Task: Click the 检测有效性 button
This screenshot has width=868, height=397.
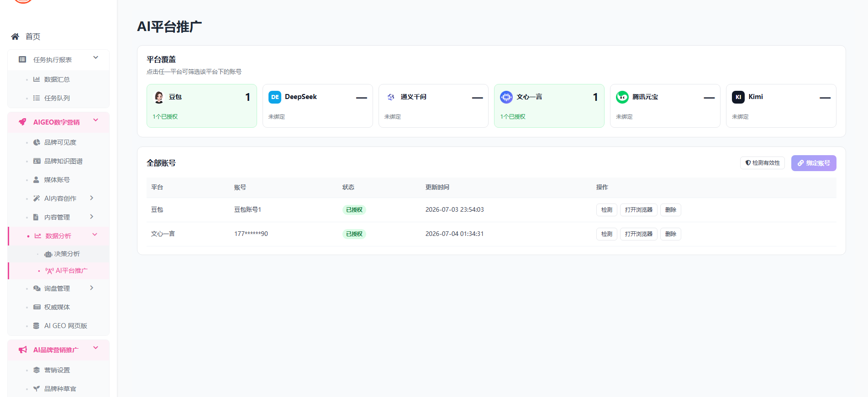Action: click(763, 163)
